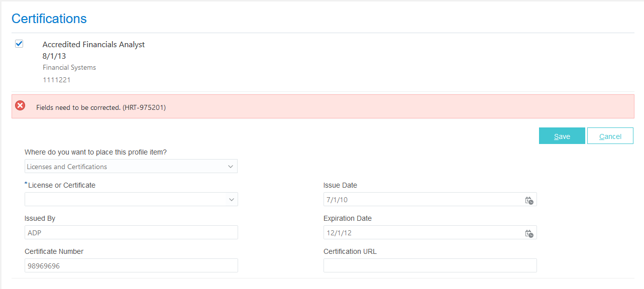Click the green 1111221 certificate number
The width and height of the screenshot is (644, 289).
pos(56,79)
